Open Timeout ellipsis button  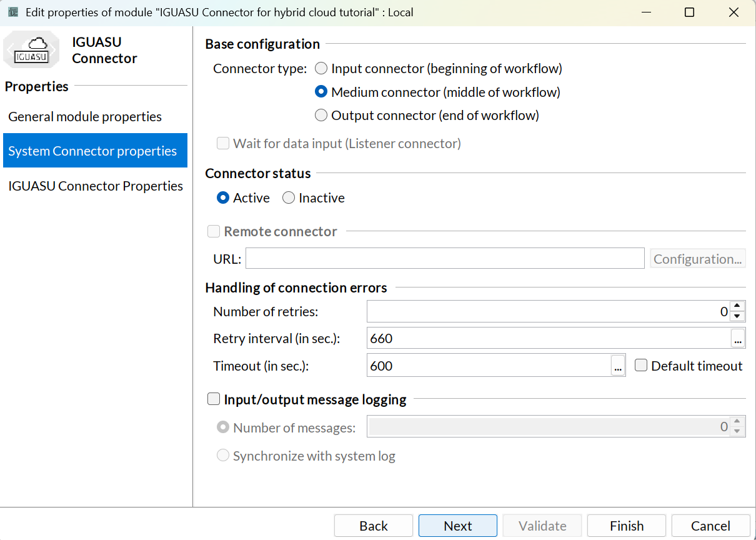618,366
